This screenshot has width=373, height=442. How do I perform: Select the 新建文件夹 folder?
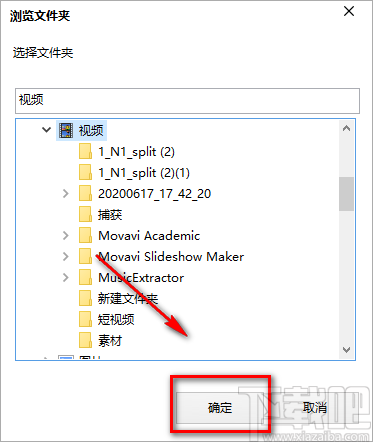[128, 299]
